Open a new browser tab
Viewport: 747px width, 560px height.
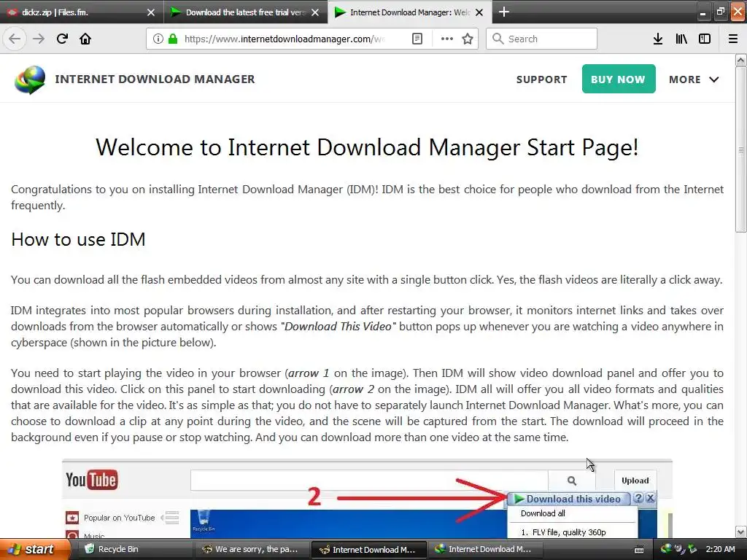(x=504, y=12)
